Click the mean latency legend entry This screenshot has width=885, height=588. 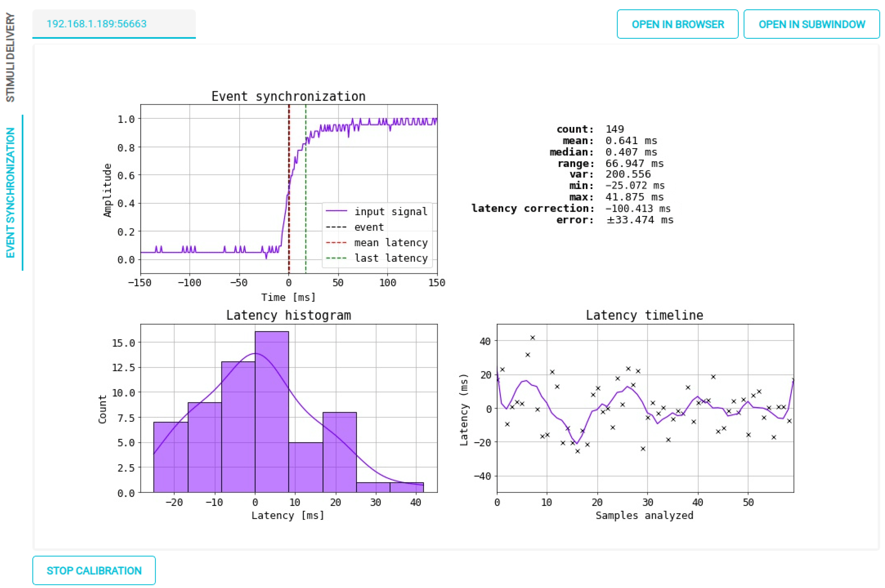coord(390,243)
